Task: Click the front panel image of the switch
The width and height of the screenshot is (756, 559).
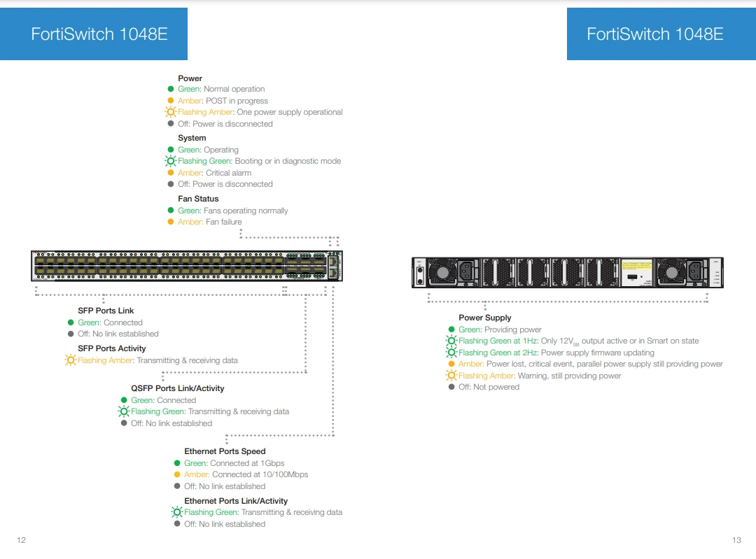Action: tap(188, 267)
